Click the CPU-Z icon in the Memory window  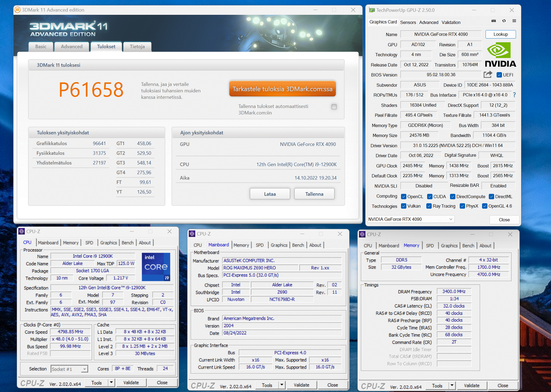tap(362, 234)
